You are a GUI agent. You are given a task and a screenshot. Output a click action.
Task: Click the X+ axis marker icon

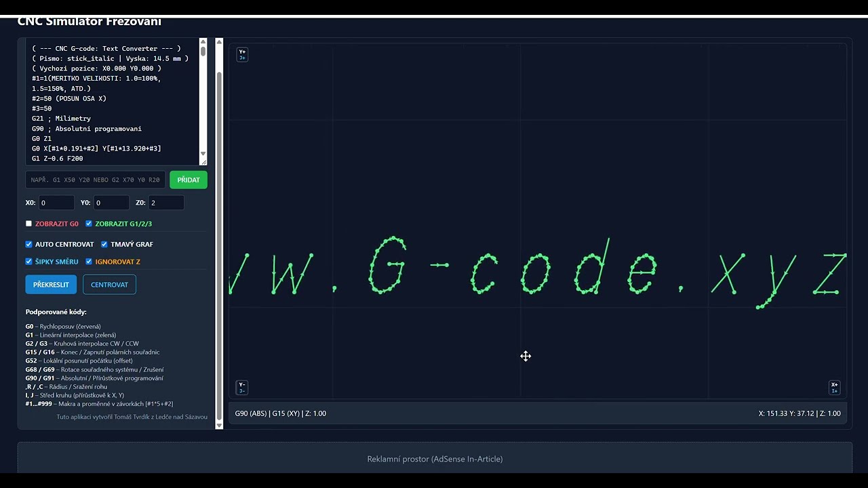click(834, 388)
